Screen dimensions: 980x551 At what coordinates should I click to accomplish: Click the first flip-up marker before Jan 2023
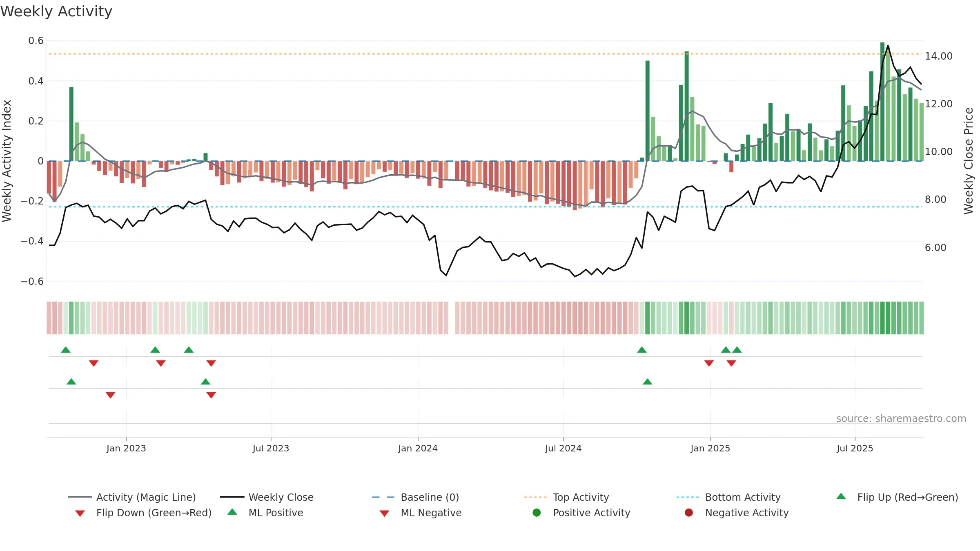point(66,350)
